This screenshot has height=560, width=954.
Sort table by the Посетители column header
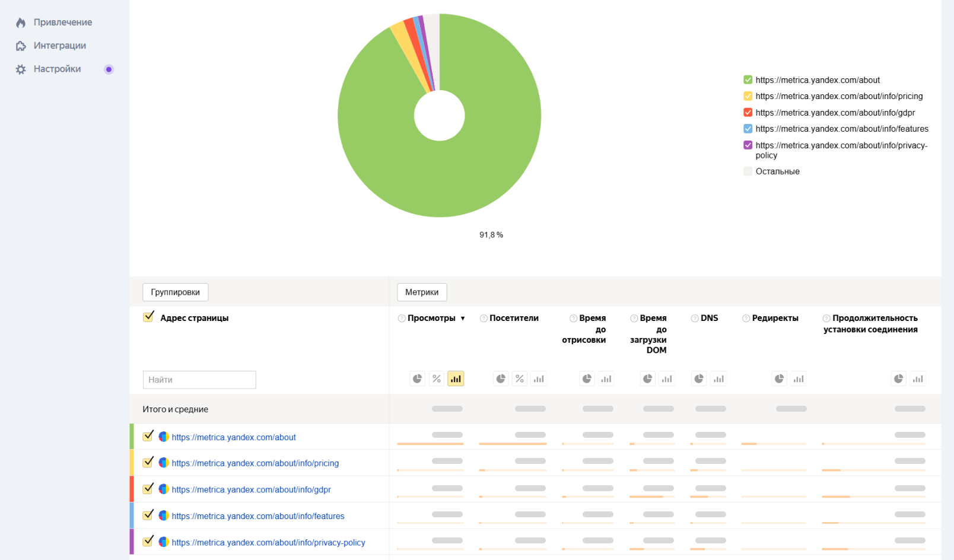pos(514,319)
